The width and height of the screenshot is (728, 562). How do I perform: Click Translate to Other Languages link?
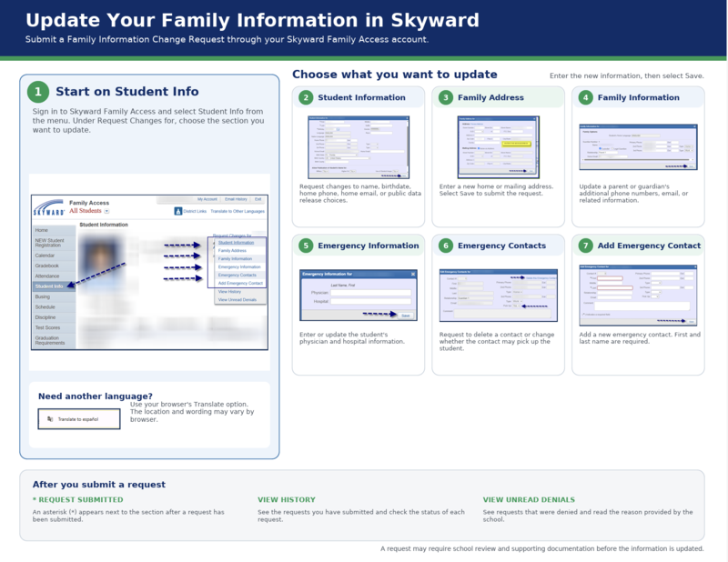[x=238, y=211]
